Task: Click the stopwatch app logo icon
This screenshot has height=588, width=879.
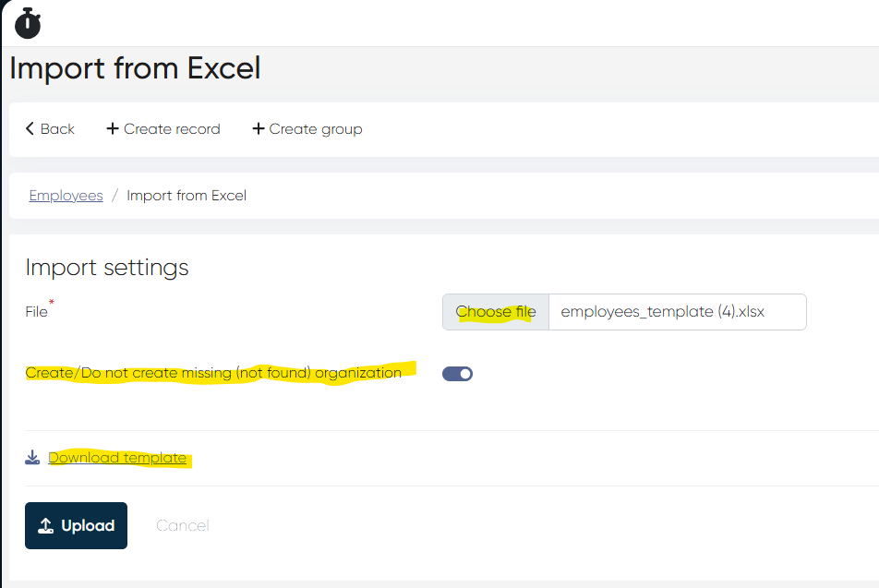Action: [x=28, y=23]
